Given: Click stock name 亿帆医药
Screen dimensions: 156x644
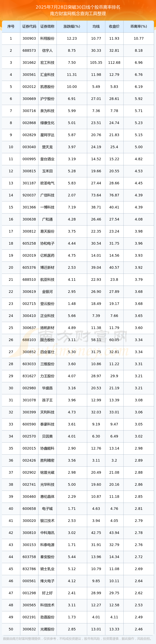Looking at the screenshot, I should point(47,255).
